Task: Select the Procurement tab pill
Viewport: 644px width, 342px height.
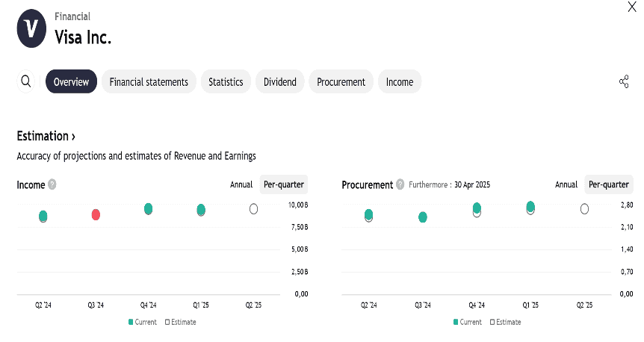Action: 341,81
